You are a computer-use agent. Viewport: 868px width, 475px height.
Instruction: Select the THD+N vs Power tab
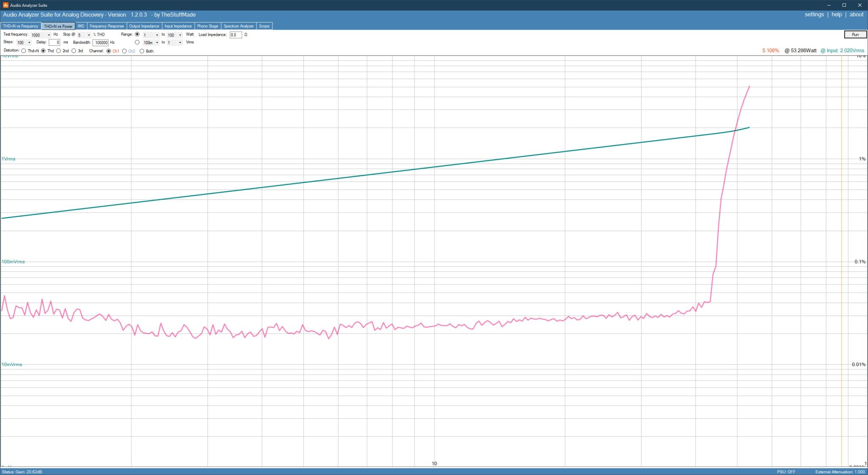pos(58,26)
